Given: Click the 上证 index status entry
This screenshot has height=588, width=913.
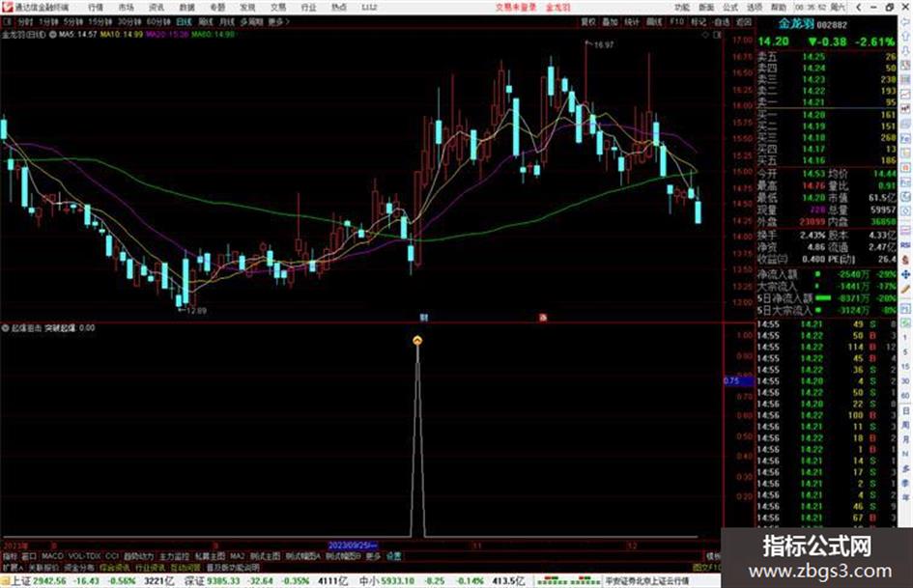Looking at the screenshot, I should point(93,581).
